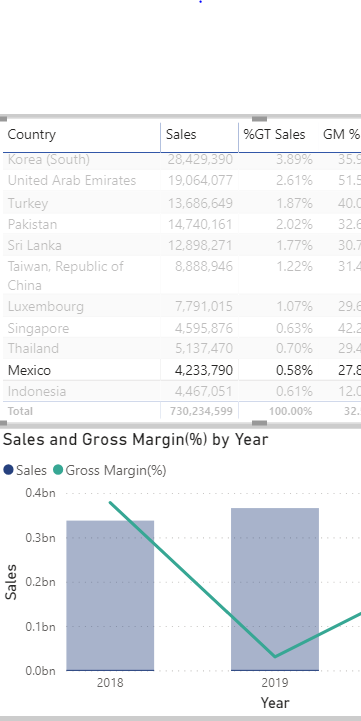Click Thailand sales value 5,137,470

(204, 349)
